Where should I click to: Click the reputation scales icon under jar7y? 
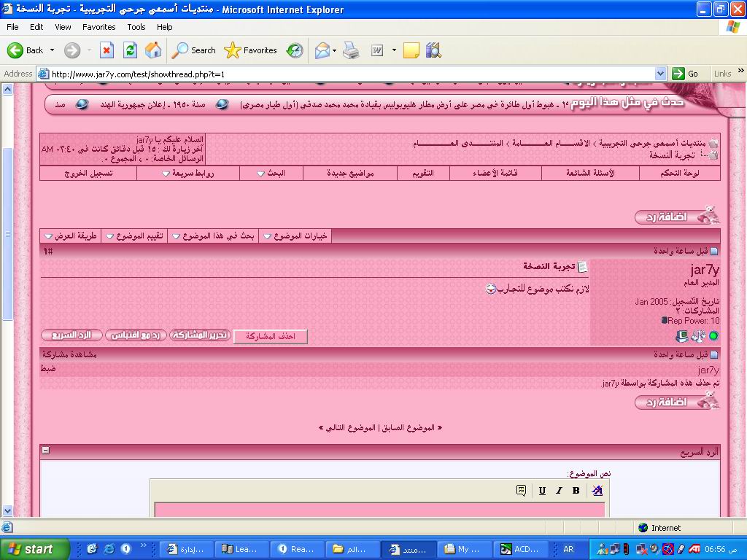click(x=698, y=335)
